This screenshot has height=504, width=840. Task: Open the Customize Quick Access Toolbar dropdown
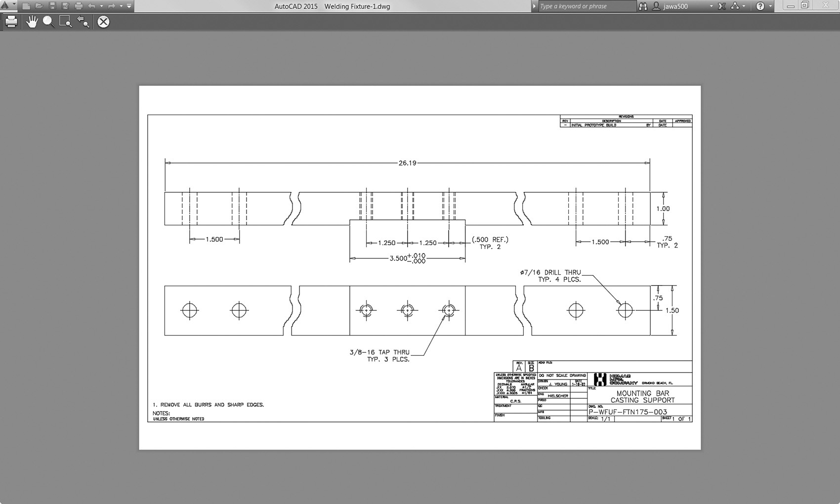tap(129, 6)
